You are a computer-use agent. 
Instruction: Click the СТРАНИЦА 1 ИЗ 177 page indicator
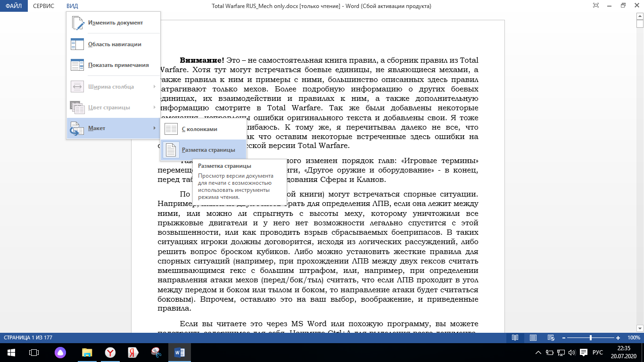28,338
